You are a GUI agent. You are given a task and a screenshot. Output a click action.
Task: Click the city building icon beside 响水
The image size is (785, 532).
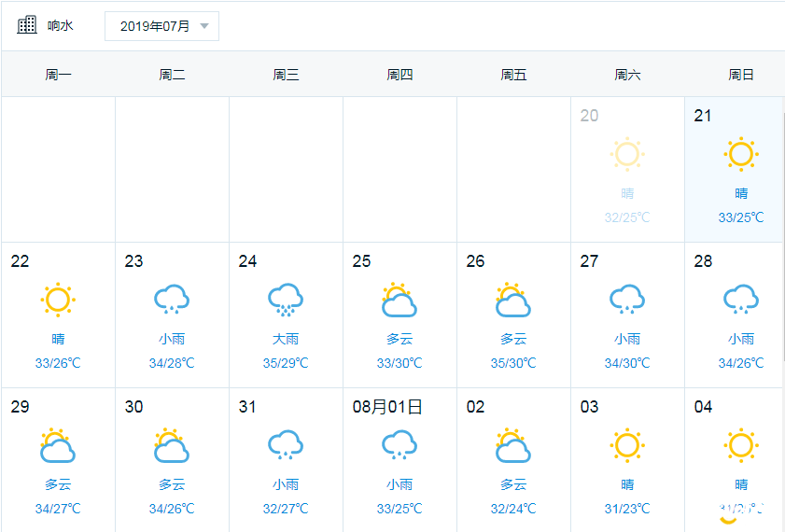[x=27, y=25]
